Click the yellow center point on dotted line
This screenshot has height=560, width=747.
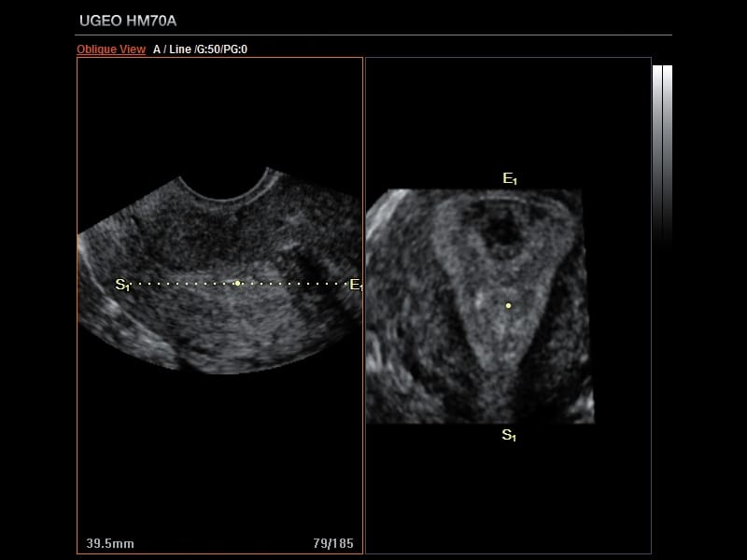pyautogui.click(x=238, y=283)
